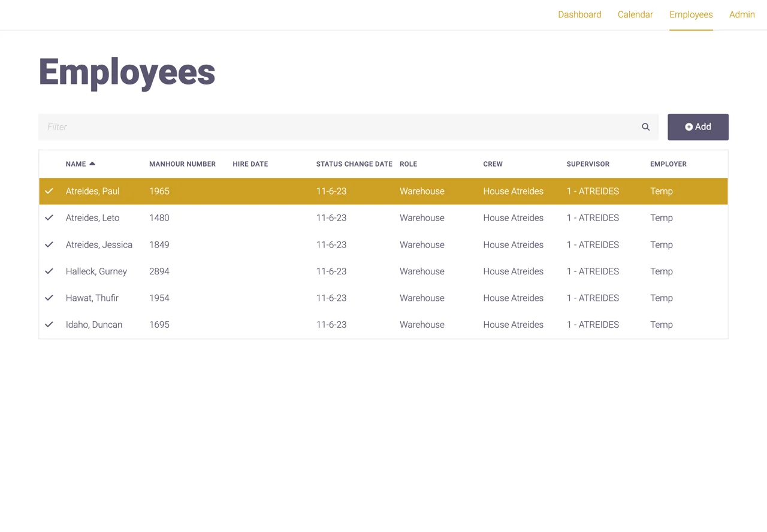767x532 pixels.
Task: Click Warehouse role in Thufir Hawat row
Action: click(422, 298)
